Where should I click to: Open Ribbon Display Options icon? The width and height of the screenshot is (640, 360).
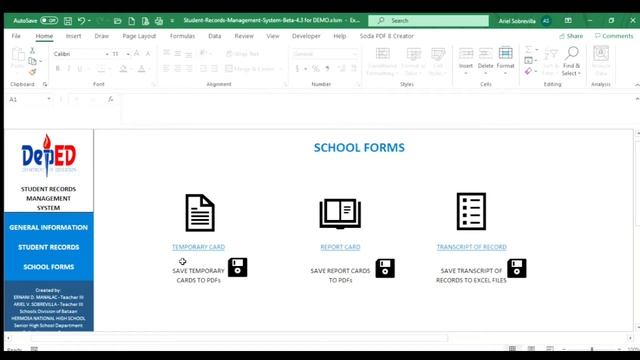(568, 20)
